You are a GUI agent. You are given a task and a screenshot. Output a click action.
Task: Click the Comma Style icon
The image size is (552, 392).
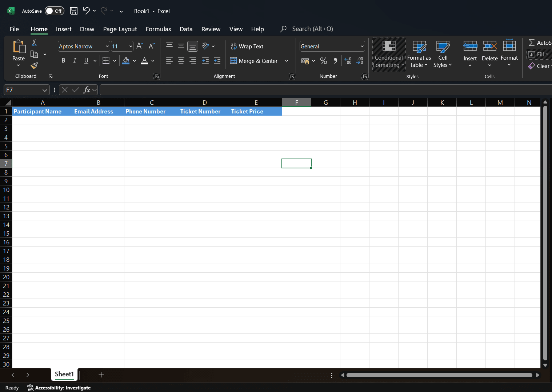pos(335,61)
